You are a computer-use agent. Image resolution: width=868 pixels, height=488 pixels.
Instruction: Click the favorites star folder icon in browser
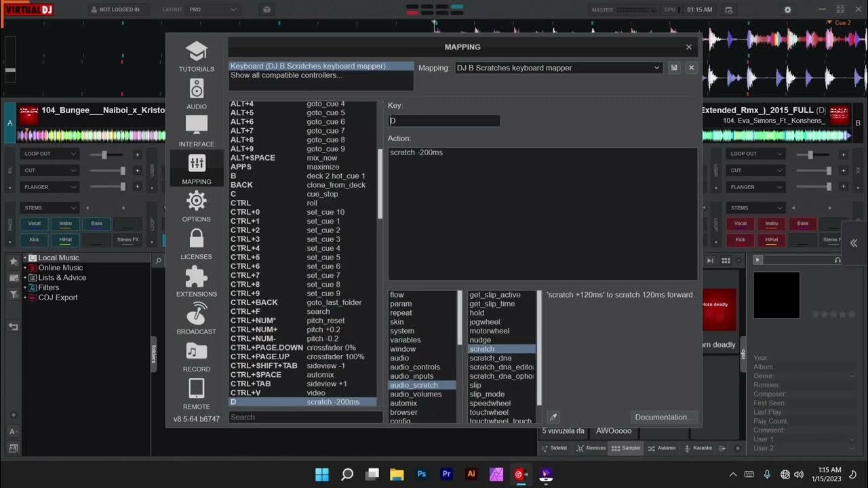click(x=14, y=261)
